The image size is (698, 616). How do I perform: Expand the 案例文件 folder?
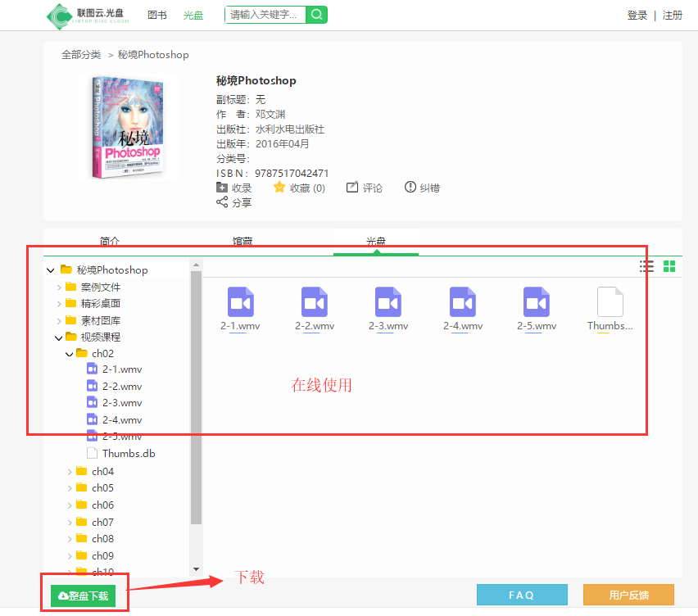(x=59, y=288)
